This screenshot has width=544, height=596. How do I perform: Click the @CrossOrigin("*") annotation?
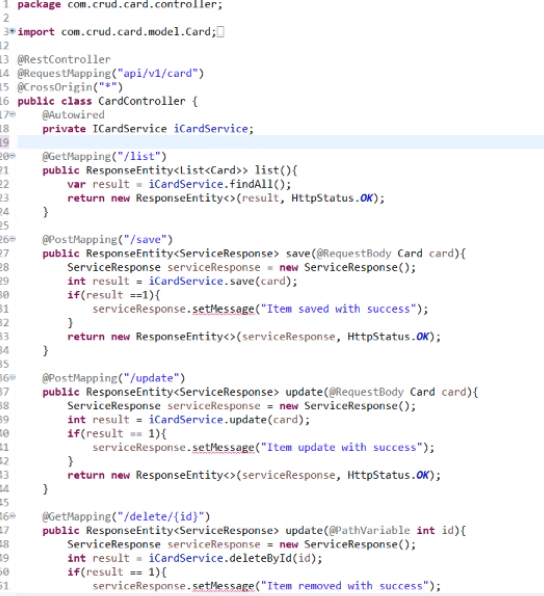pos(70,87)
